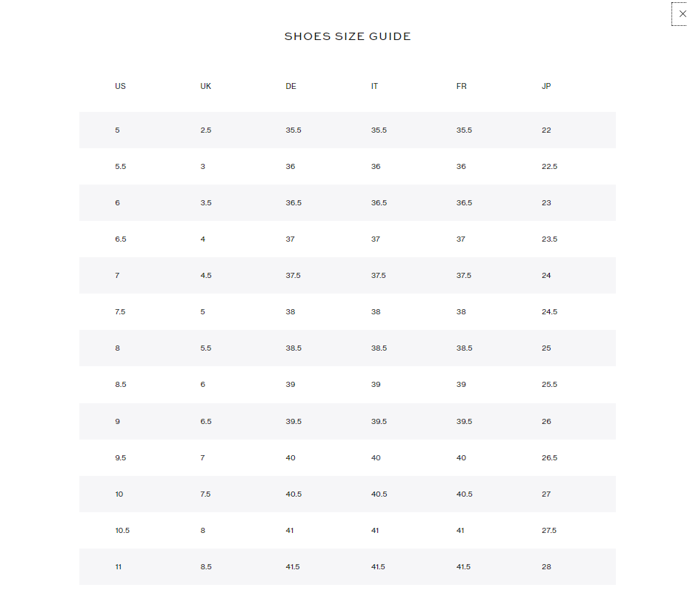Select the DE 38 cell
687x616 pixels.
click(291, 312)
